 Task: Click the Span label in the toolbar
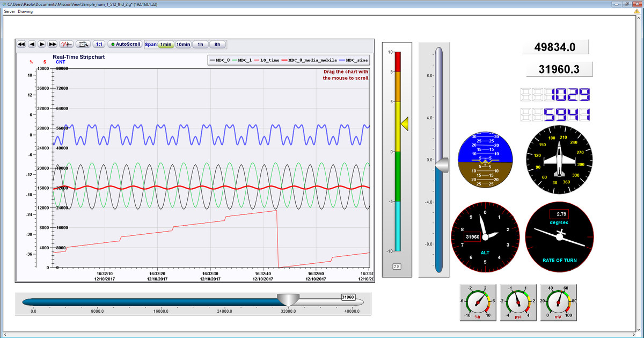tap(151, 45)
